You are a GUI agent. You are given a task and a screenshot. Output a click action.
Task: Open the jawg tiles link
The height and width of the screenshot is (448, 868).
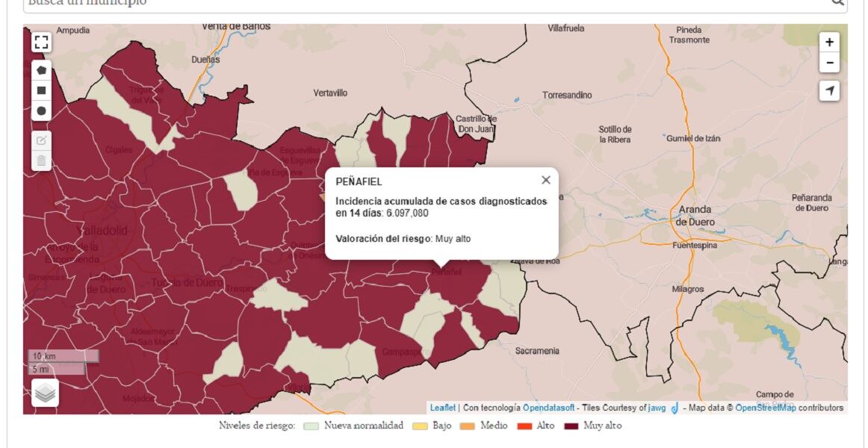click(x=657, y=408)
